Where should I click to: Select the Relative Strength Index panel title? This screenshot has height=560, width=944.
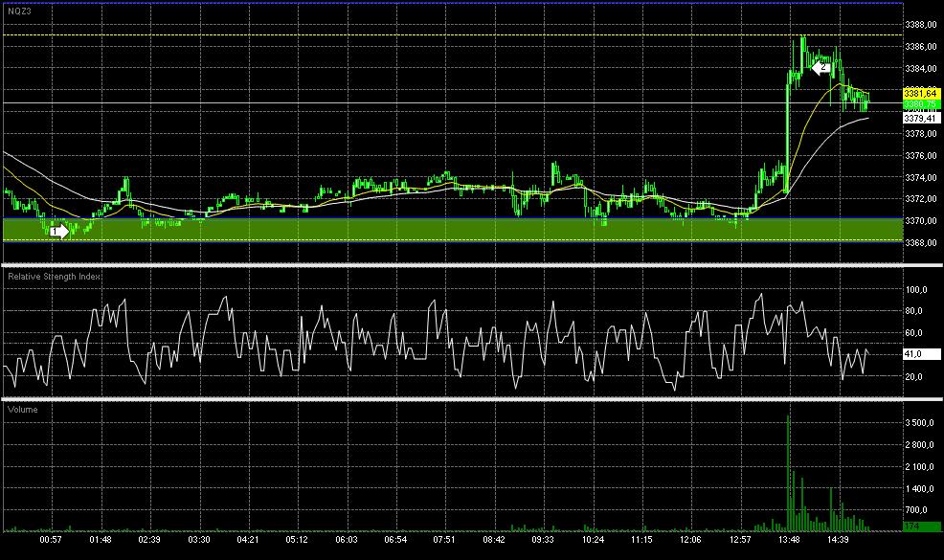[x=55, y=277]
